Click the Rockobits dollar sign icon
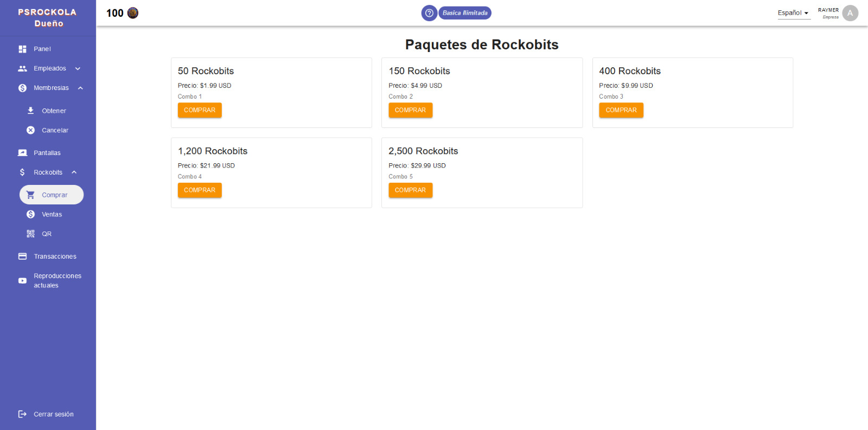Viewport: 868px width, 430px height. pyautogui.click(x=22, y=172)
